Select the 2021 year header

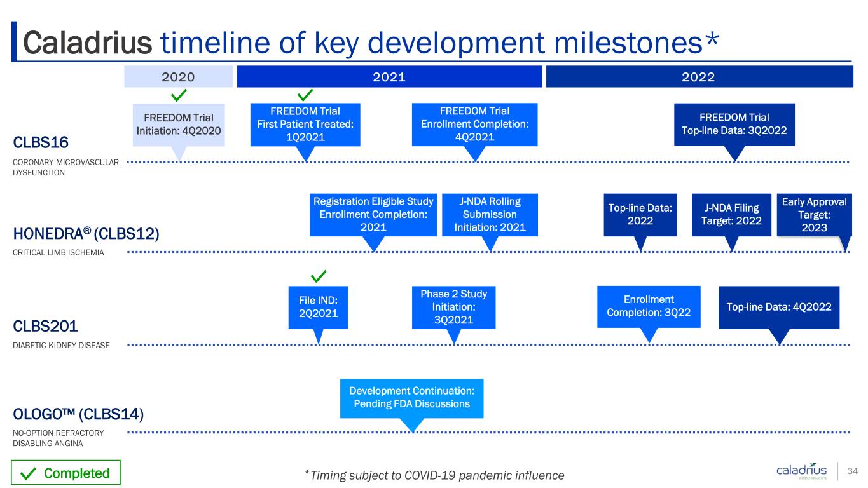pyautogui.click(x=389, y=78)
